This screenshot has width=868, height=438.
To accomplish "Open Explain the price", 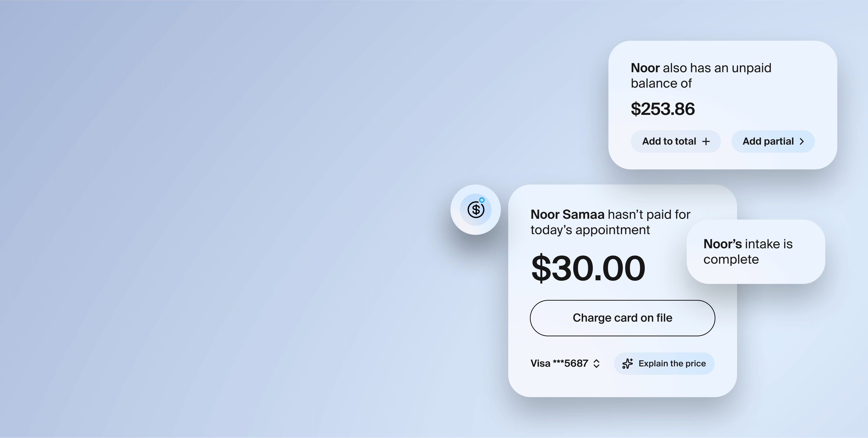I will click(664, 364).
